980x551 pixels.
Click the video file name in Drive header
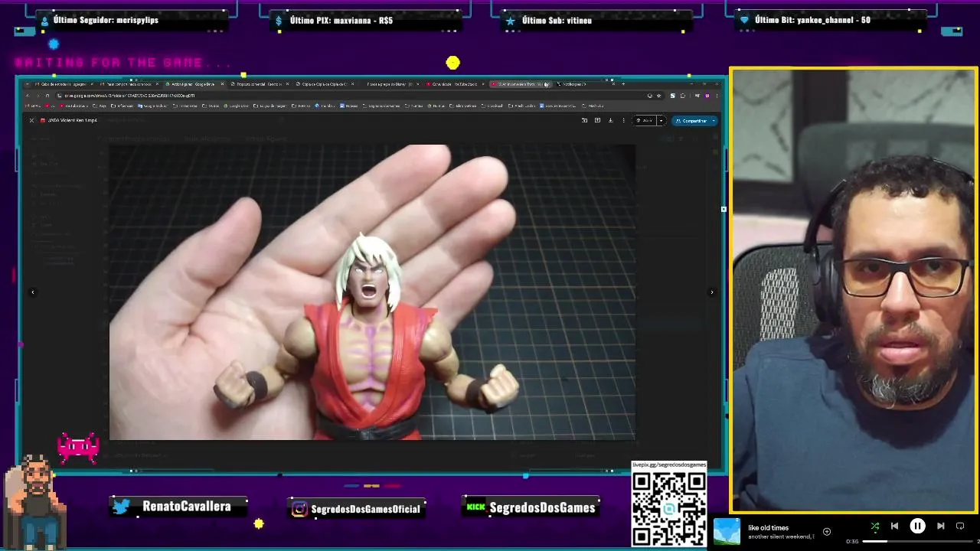[73, 120]
